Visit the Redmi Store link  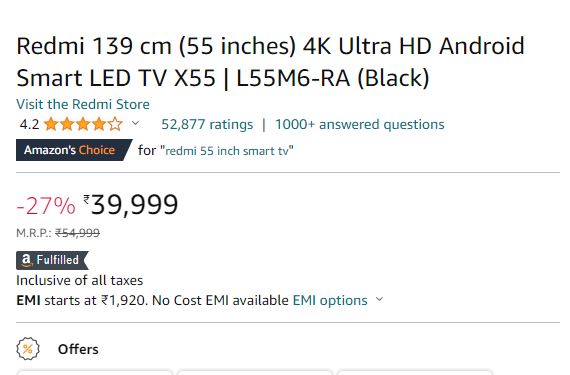[83, 104]
